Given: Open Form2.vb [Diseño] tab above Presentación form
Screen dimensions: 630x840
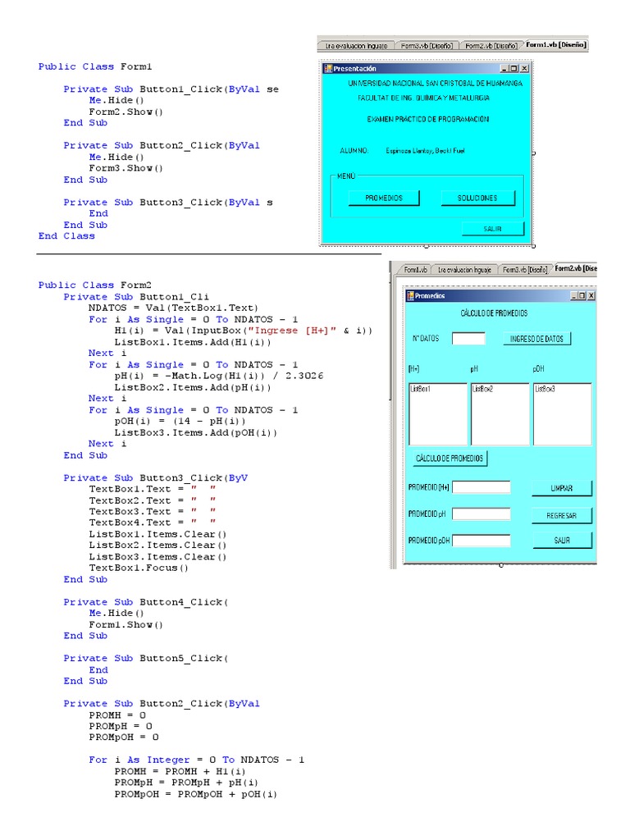Looking at the screenshot, I should (491, 46).
